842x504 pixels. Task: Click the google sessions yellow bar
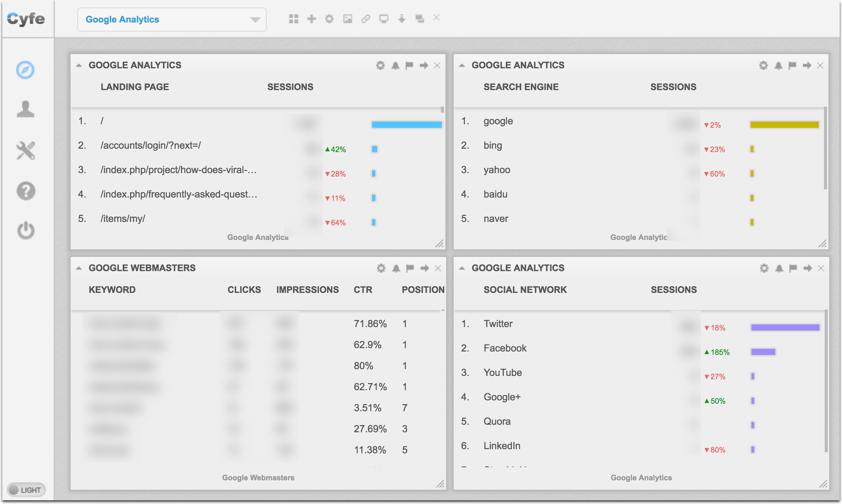(x=784, y=125)
